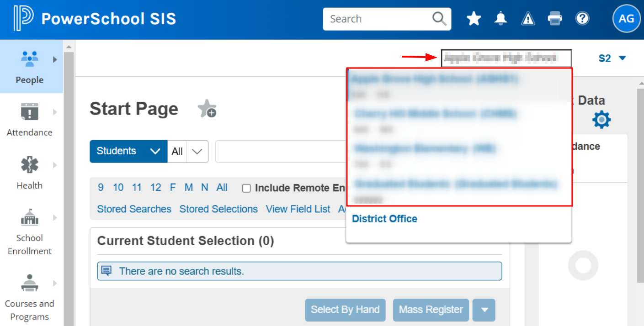Check the Include Remote Enrollments checkbox
Screen dimensions: 644x326
click(x=246, y=188)
